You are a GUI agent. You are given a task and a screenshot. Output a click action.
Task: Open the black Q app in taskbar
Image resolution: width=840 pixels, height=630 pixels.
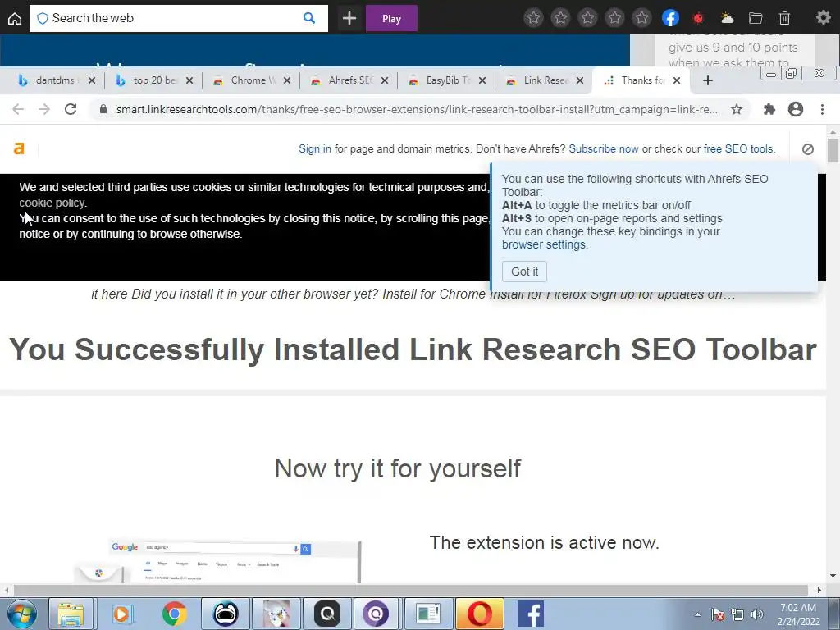pyautogui.click(x=326, y=614)
